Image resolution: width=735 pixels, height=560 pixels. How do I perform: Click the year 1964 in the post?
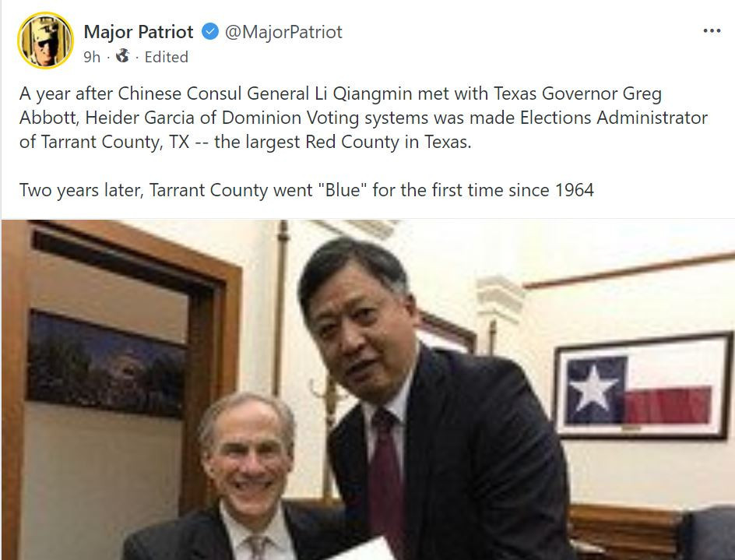[575, 190]
